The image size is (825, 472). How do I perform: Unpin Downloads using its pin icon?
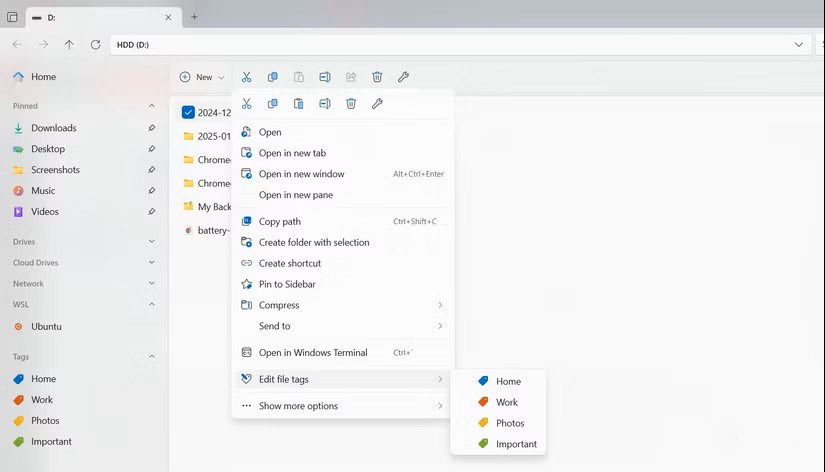(x=152, y=128)
